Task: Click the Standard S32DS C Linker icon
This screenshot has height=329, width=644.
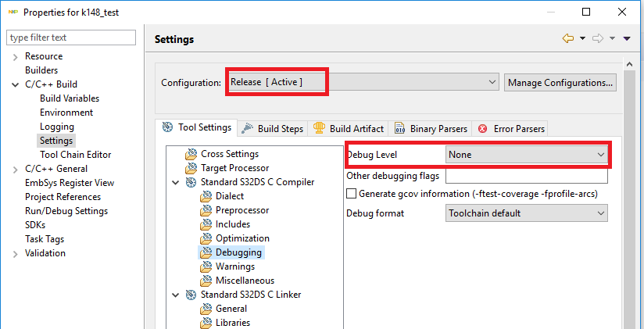Action: click(x=191, y=295)
